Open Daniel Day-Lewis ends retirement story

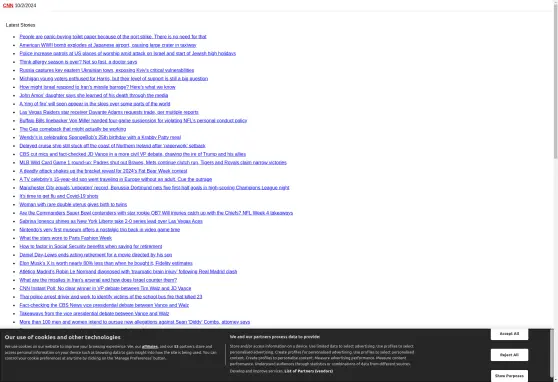96,255
